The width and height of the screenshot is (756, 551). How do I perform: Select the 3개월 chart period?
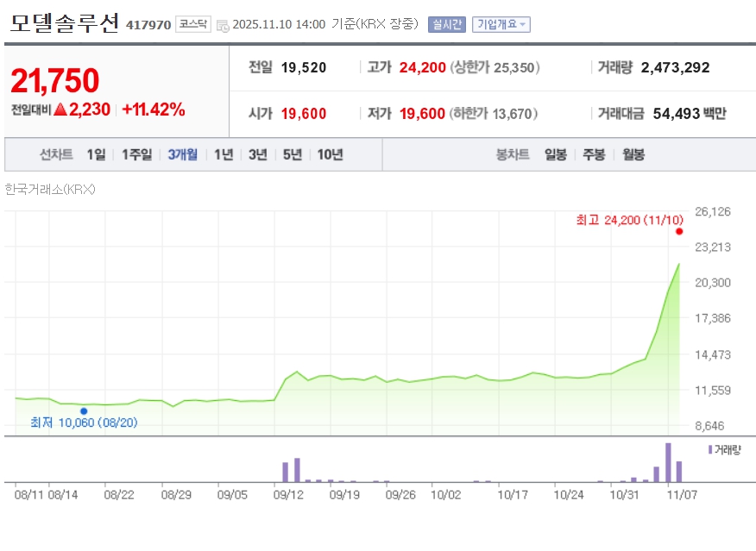click(x=182, y=155)
